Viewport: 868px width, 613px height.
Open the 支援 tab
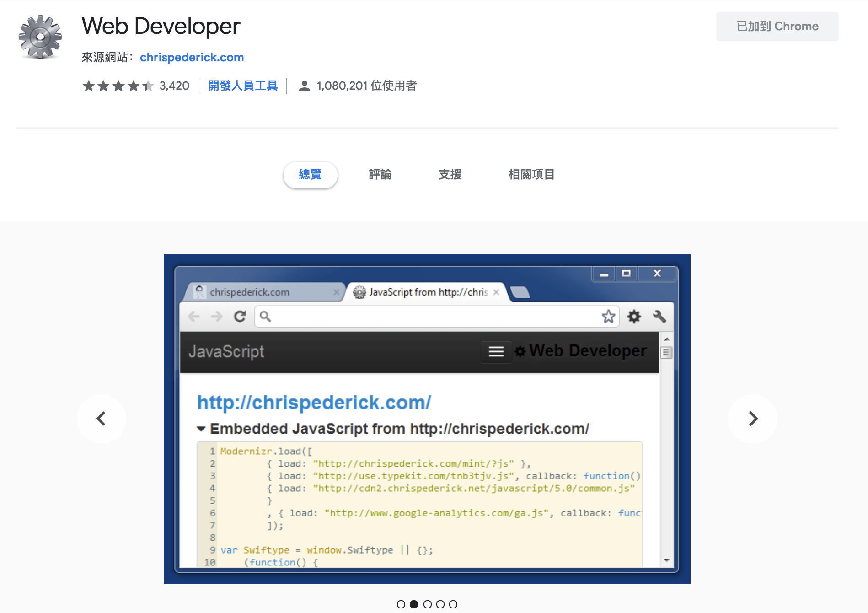[x=450, y=174]
